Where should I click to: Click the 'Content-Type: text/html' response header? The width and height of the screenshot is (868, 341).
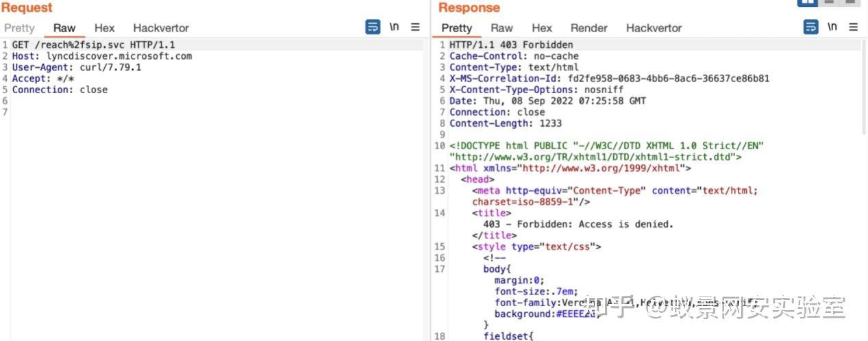pos(514,67)
